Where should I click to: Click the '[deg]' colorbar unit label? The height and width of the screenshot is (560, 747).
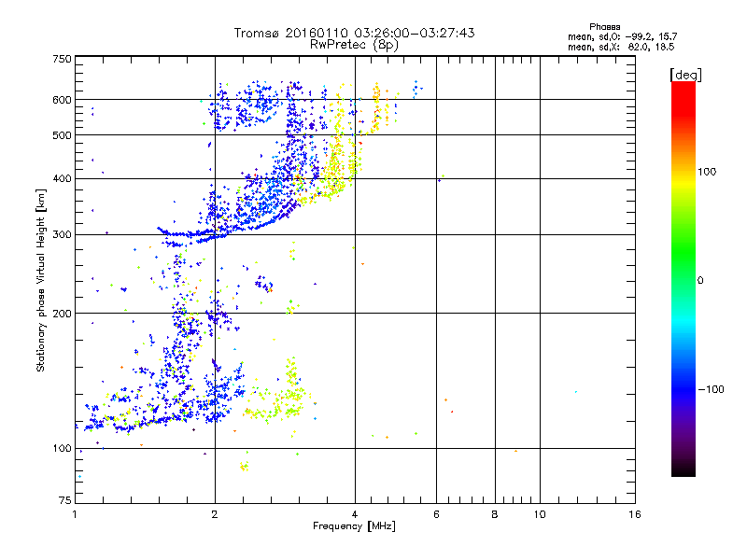(x=685, y=75)
